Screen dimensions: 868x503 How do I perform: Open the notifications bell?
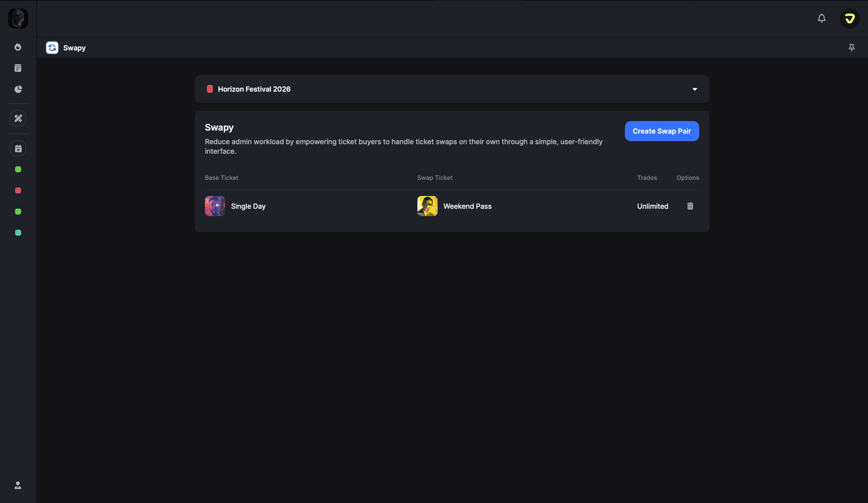coord(821,18)
